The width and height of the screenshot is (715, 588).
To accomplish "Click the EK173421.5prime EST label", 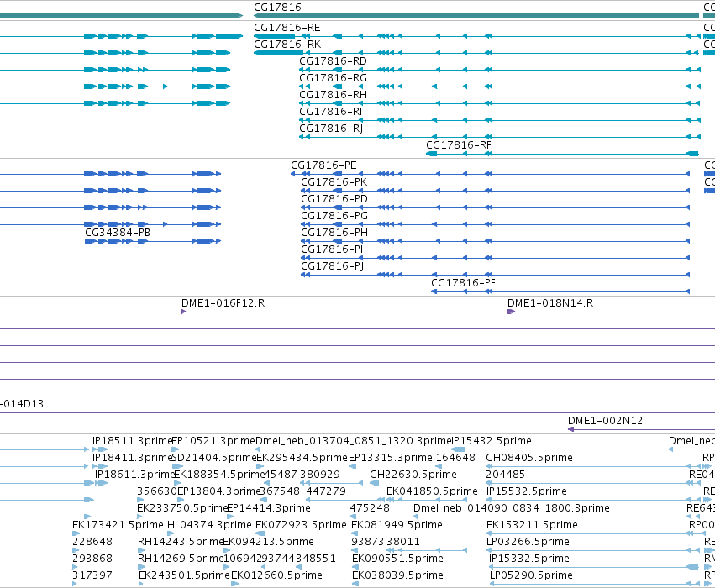I will point(118,526).
